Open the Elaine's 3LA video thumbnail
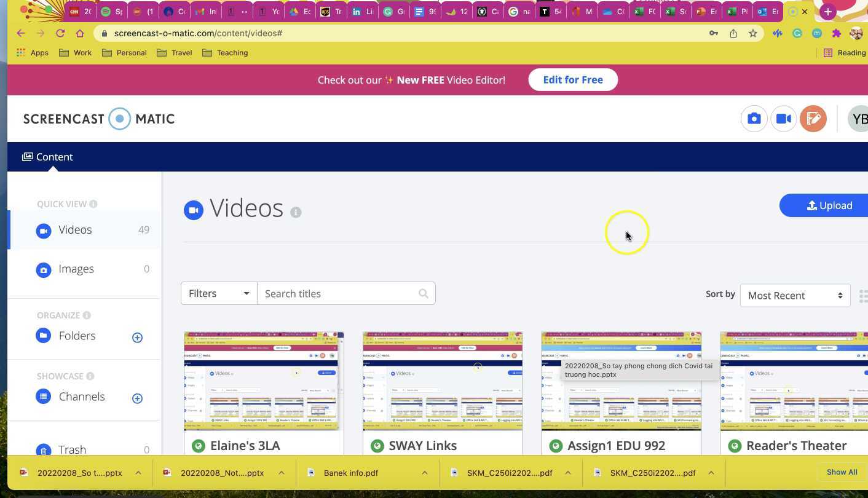Image resolution: width=868 pixels, height=498 pixels. (x=264, y=381)
